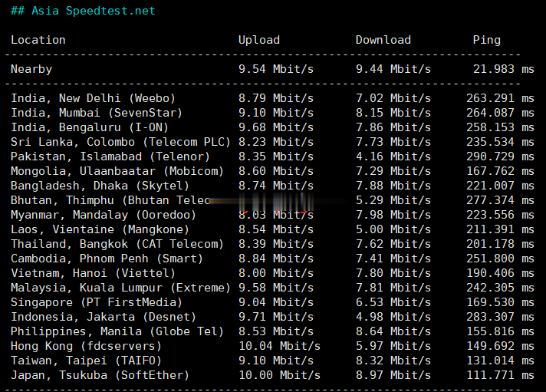Select 'Malaysia, Kuala Lumpur (Extreme)' text

pyautogui.click(x=120, y=288)
